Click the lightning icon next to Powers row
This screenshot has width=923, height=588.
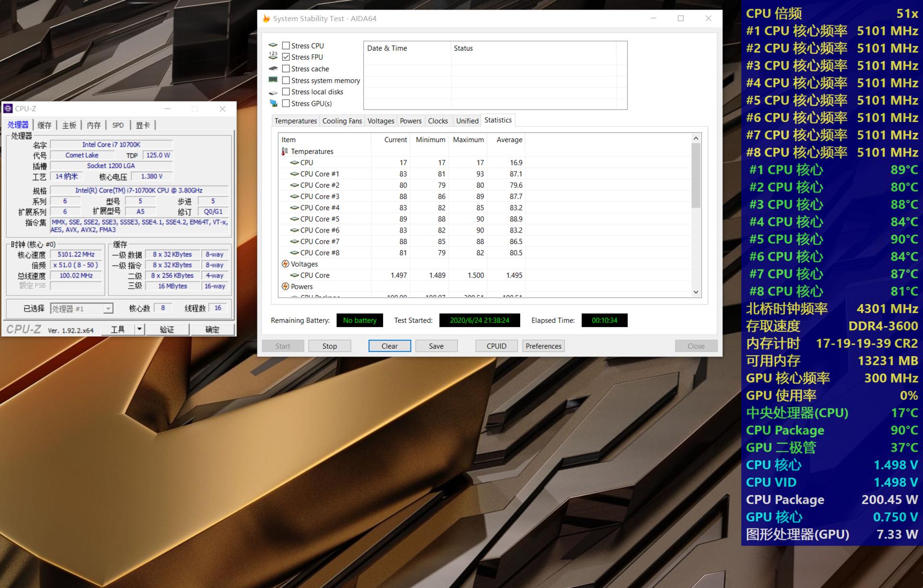[x=285, y=286]
